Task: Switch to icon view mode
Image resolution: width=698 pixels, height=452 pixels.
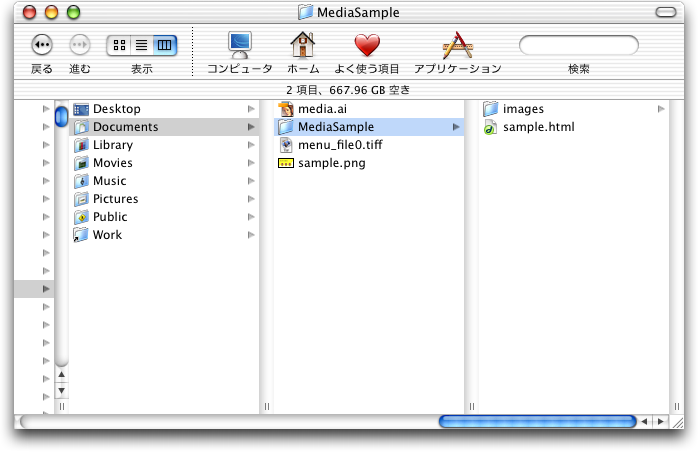Action: [x=119, y=45]
